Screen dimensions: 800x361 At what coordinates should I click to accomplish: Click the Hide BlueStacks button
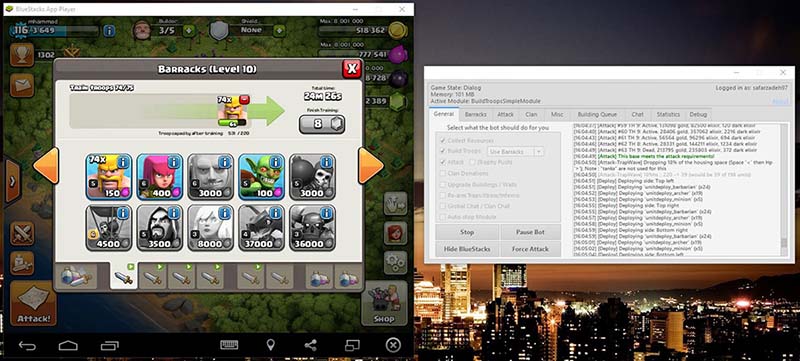[467, 249]
